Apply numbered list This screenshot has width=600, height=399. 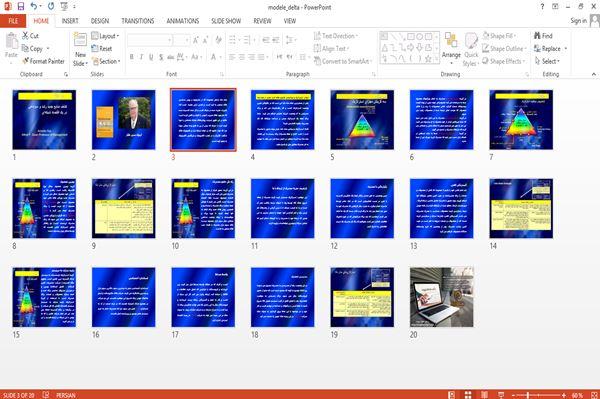point(247,40)
